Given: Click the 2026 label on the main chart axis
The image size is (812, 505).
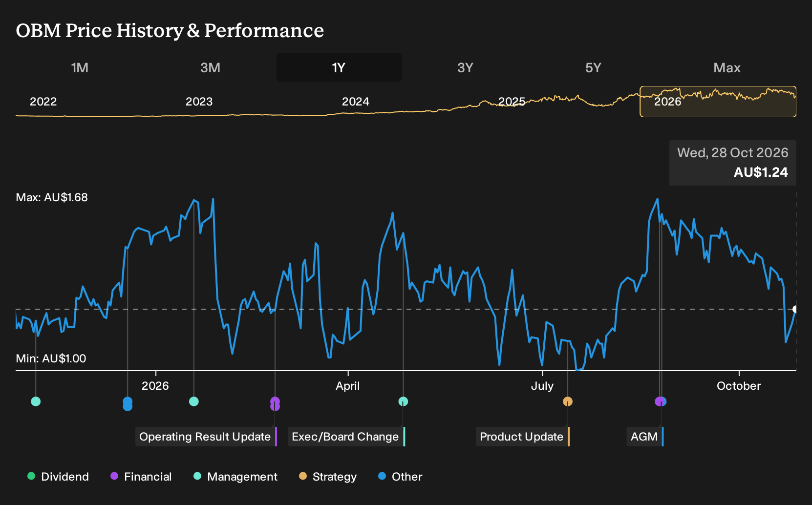Looking at the screenshot, I should (x=155, y=386).
